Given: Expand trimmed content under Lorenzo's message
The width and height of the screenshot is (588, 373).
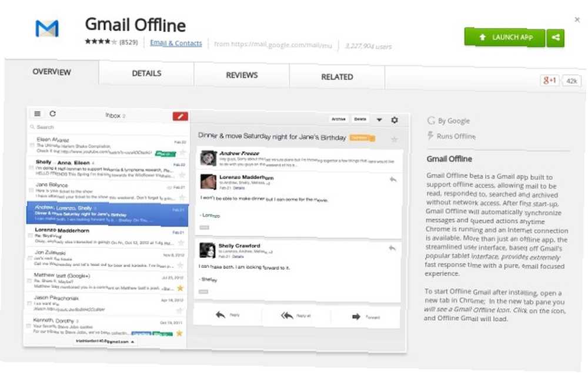Looking at the screenshot, I should pos(205,227).
